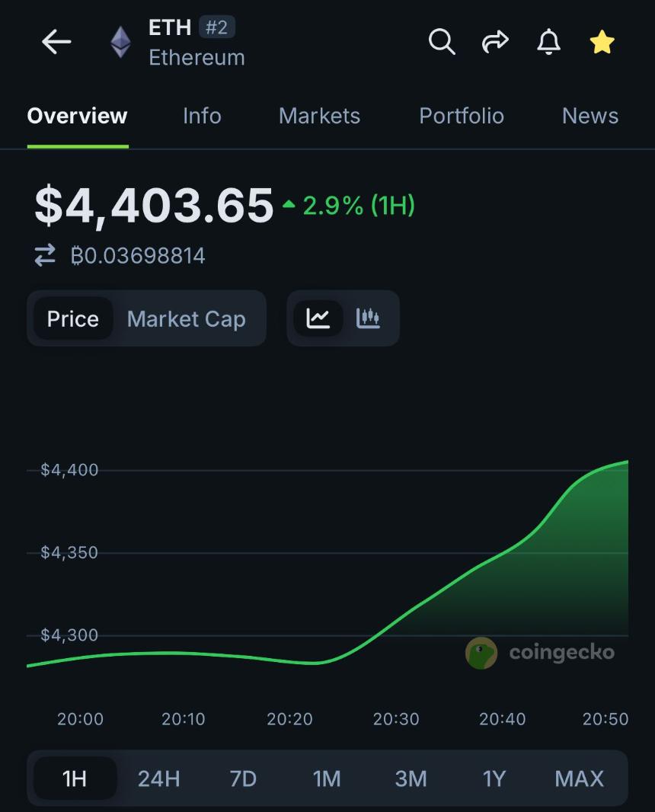
Task: Select the 7D time range
Action: [x=243, y=779]
